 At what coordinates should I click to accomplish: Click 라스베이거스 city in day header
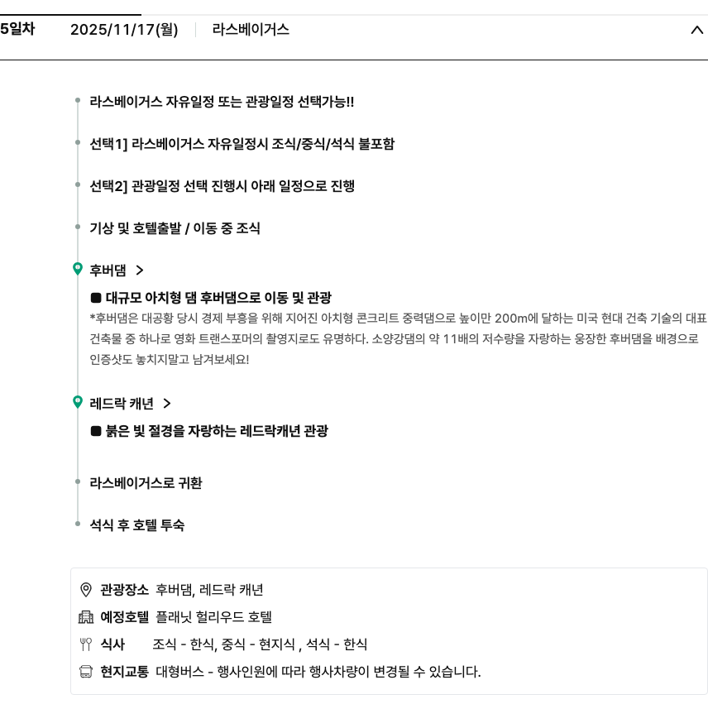251,30
